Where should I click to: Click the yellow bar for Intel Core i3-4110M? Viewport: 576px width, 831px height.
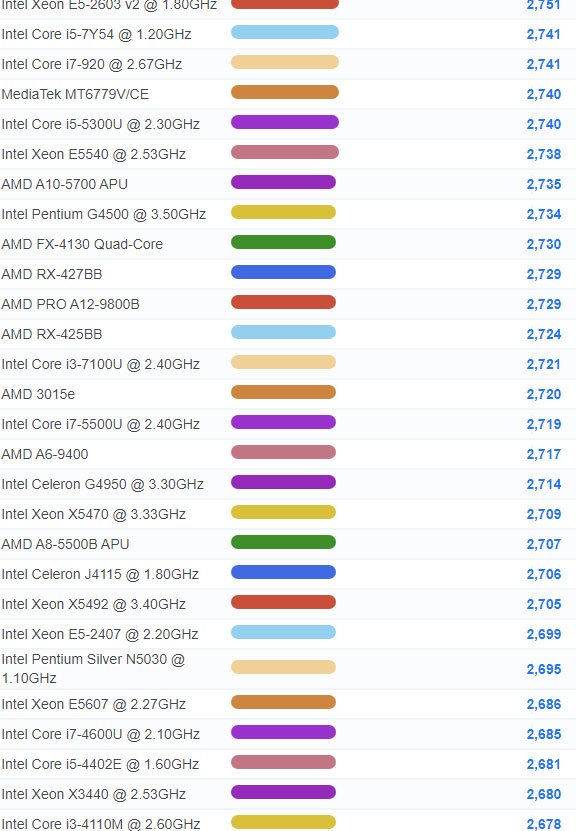pos(283,822)
